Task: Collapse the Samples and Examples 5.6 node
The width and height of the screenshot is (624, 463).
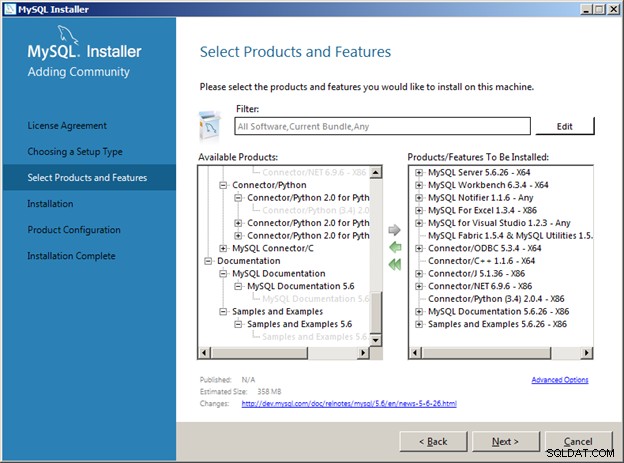Action: [x=238, y=324]
